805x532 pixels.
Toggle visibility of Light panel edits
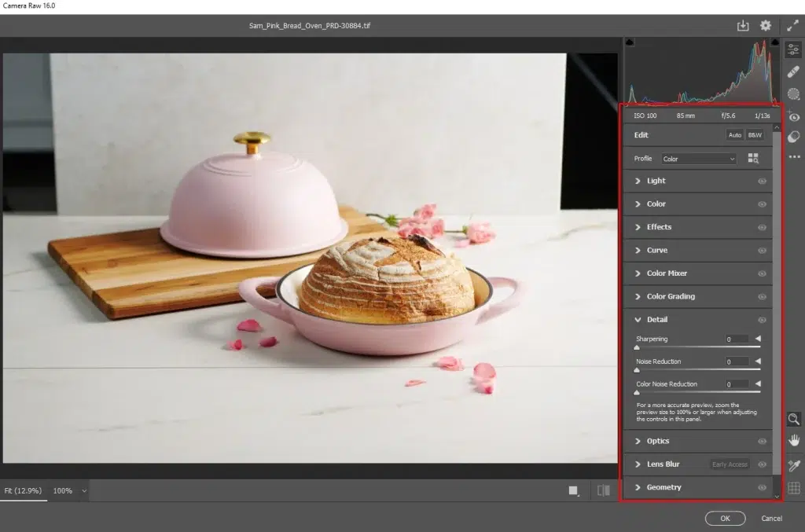click(761, 181)
